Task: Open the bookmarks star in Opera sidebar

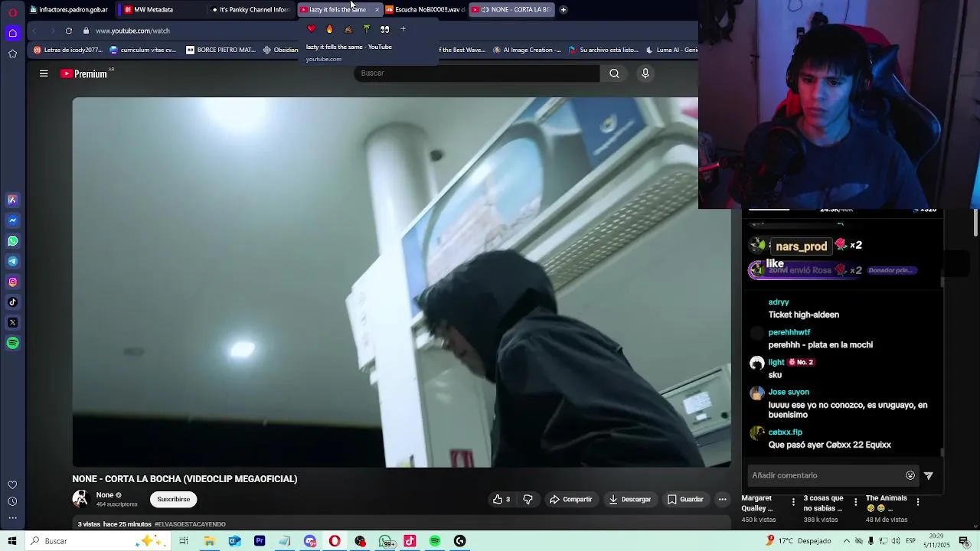Action: (12, 54)
